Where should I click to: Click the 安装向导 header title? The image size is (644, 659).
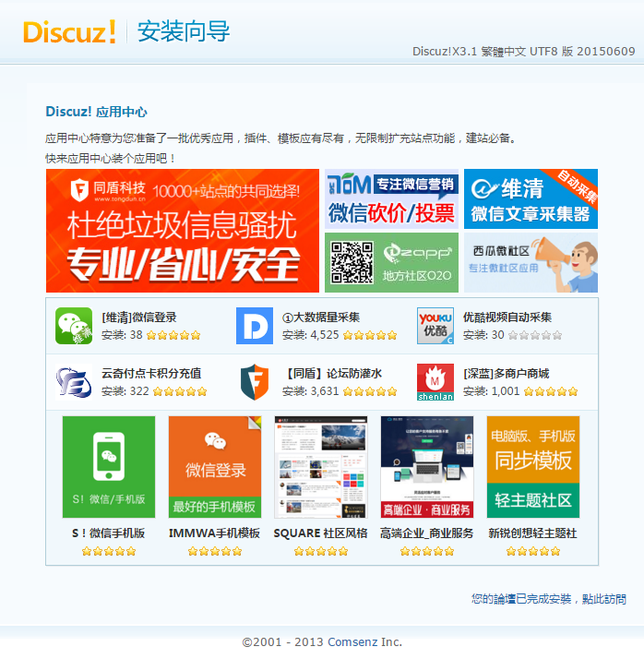pyautogui.click(x=184, y=31)
